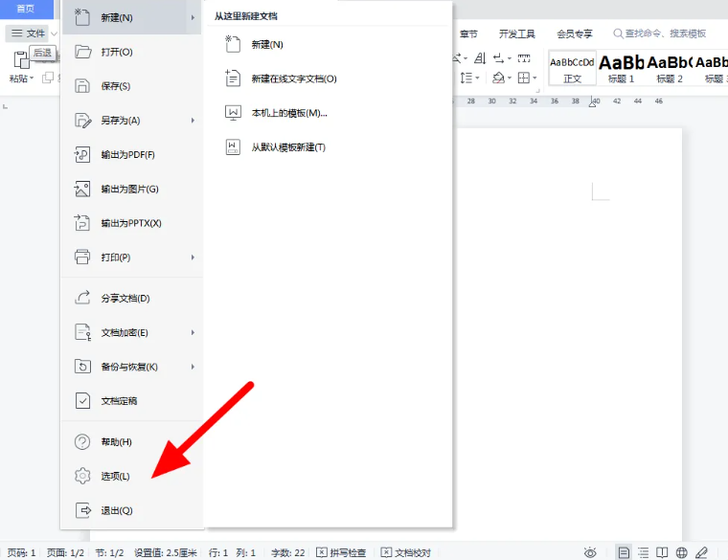The image size is (728, 560).
Task: Click the Exit (退出) icon
Action: [83, 510]
